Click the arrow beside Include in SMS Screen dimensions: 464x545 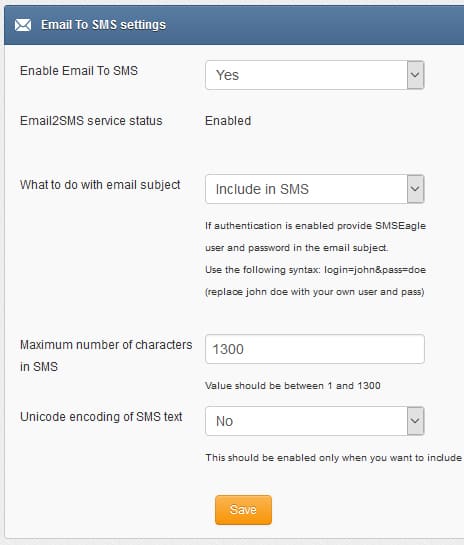click(415, 189)
